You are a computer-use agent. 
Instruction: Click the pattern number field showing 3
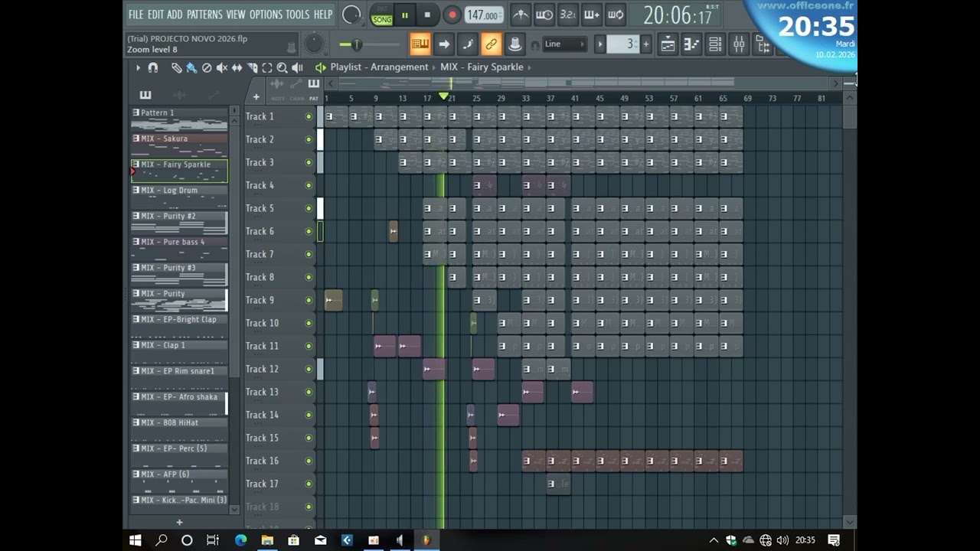[622, 44]
